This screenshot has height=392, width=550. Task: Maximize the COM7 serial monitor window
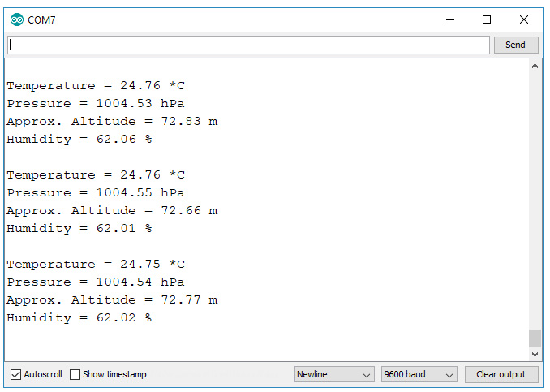pyautogui.click(x=487, y=19)
